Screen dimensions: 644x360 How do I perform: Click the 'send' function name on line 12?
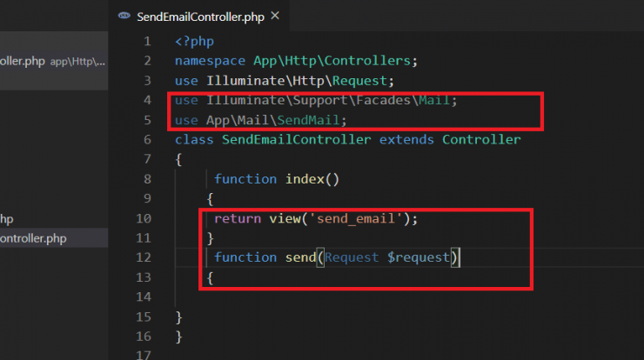click(x=300, y=257)
